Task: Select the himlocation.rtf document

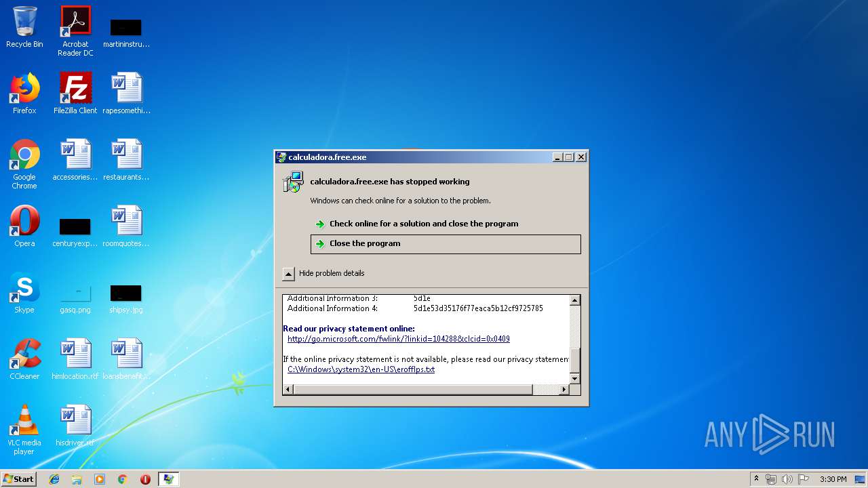Action: 75,359
